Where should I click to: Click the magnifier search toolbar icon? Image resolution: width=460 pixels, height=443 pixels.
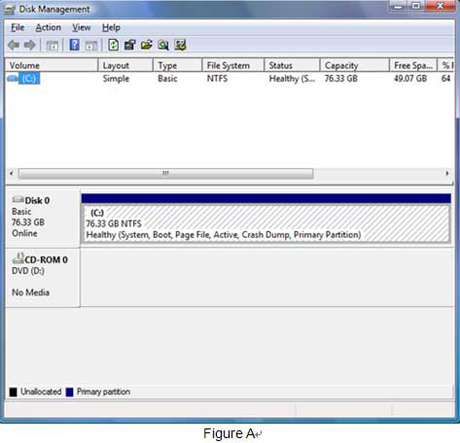(x=163, y=45)
